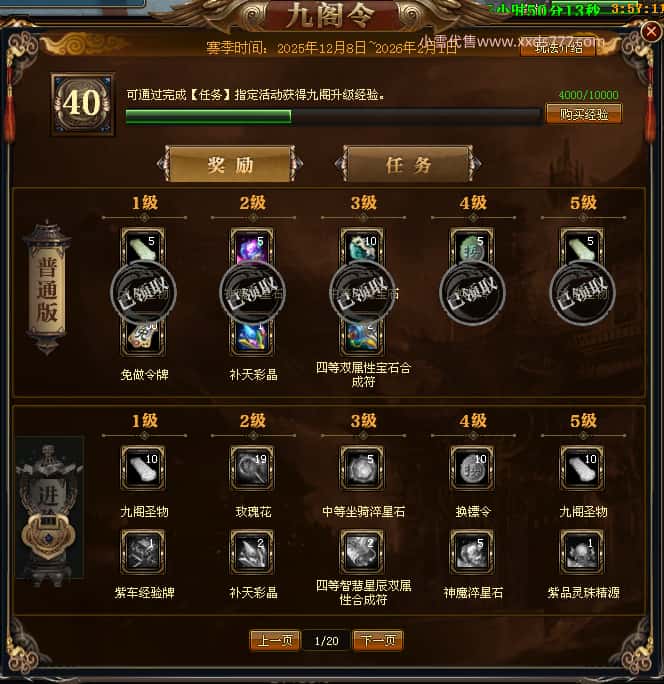664x684 pixels.
Task: Select the 换镖令 advanced reward icon
Action: point(472,468)
